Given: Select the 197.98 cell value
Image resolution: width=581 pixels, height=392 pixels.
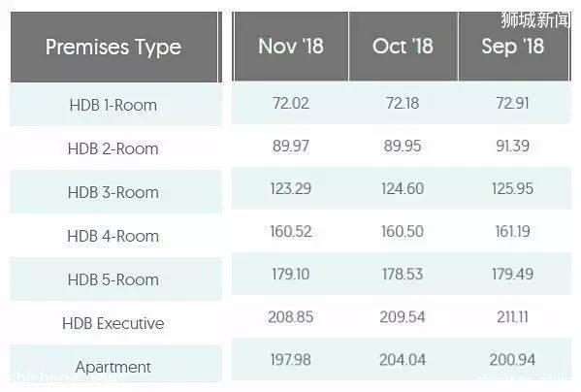Looking at the screenshot, I should coord(291,360).
